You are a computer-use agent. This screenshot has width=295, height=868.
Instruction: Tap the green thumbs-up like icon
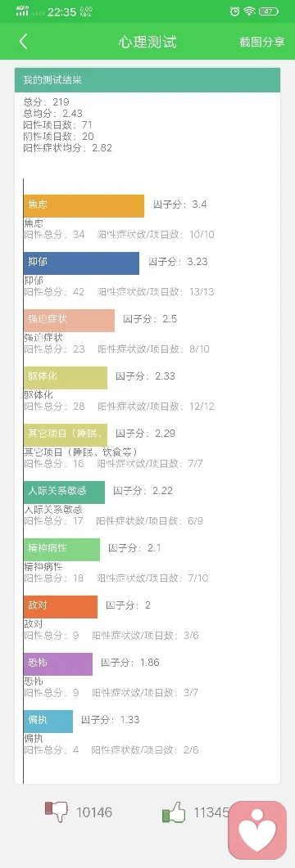click(174, 812)
